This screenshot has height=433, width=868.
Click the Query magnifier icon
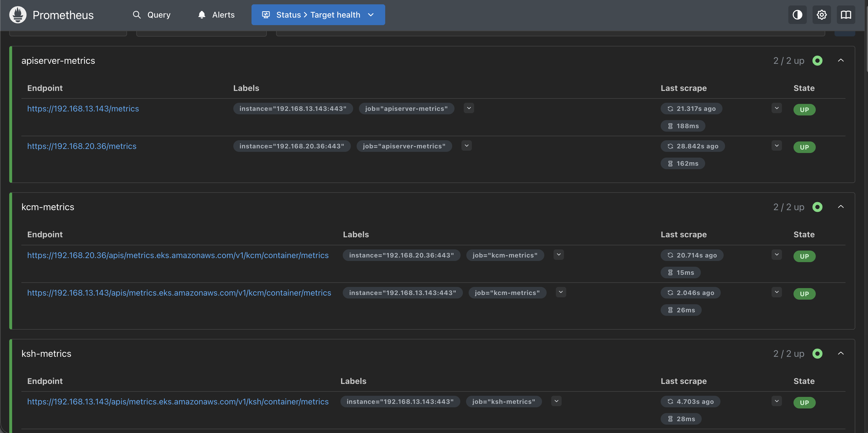click(x=137, y=15)
